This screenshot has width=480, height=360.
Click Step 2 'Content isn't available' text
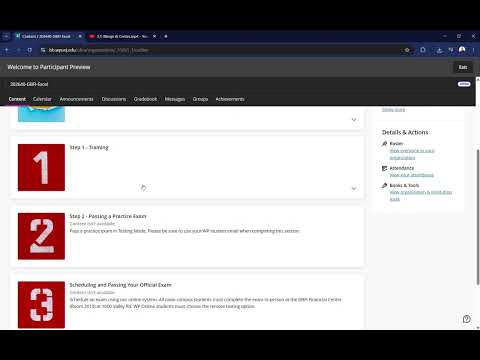[x=92, y=224]
